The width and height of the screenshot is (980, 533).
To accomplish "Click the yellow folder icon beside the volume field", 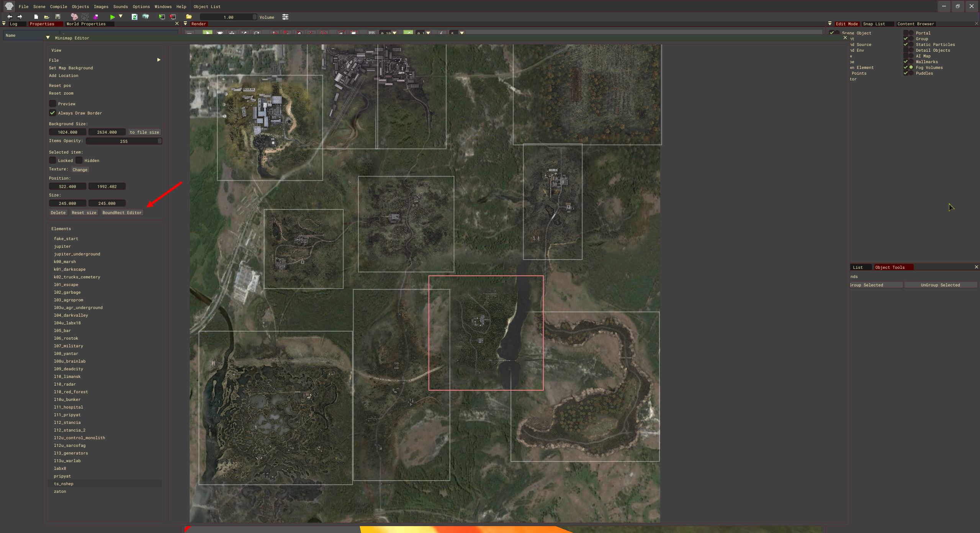I will pyautogui.click(x=189, y=17).
